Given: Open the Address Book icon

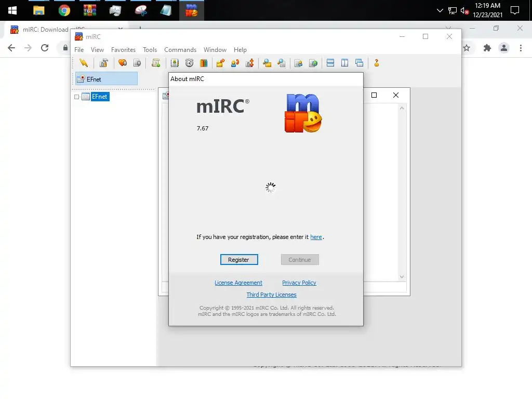Looking at the screenshot, I should 175,63.
